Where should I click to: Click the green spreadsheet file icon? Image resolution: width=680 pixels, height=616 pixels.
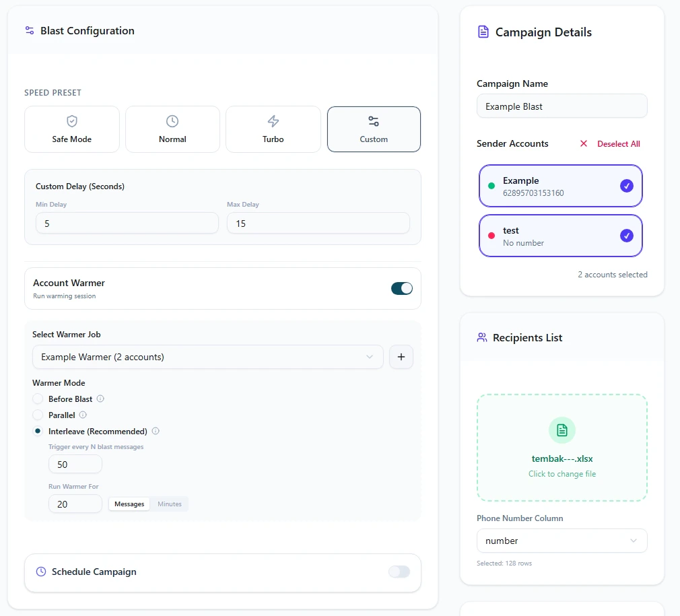tap(562, 430)
